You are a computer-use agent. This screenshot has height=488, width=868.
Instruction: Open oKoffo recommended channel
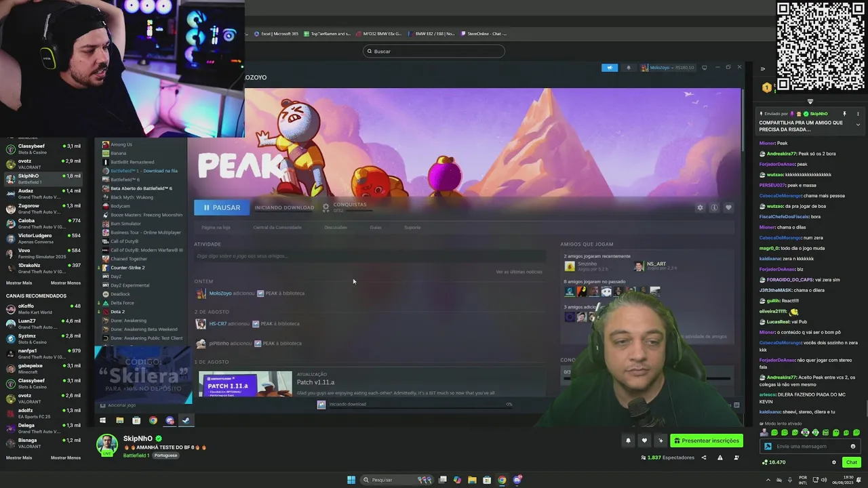pos(43,309)
